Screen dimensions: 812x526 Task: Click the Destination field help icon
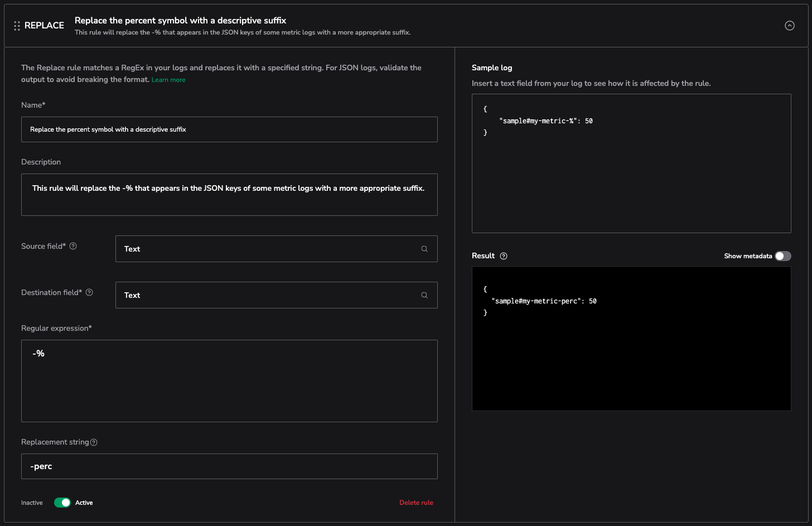89,292
